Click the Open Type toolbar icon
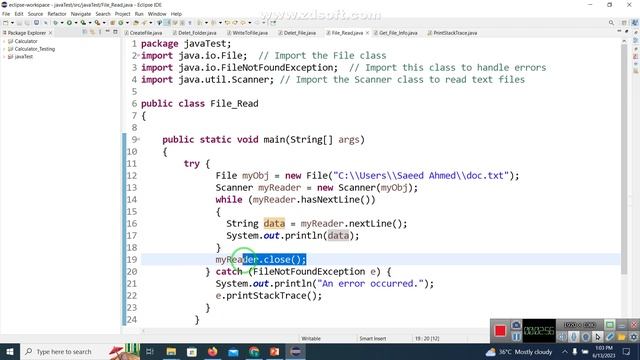The image size is (640, 360). (136, 23)
